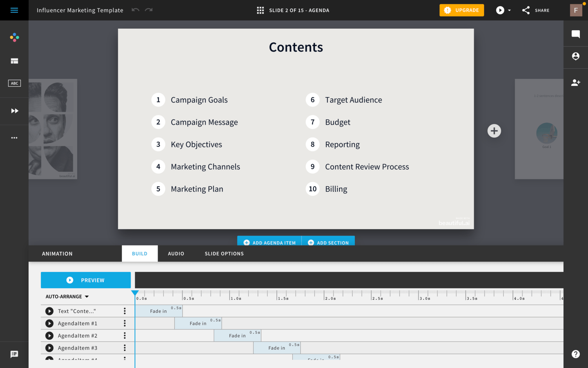This screenshot has height=368, width=588.
Task: Open the hamburger main menu
Action: (x=14, y=10)
